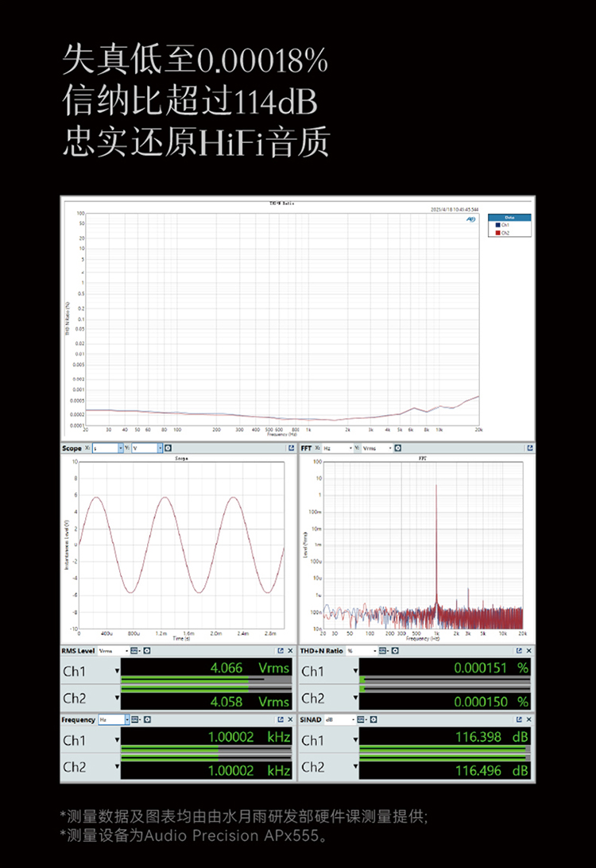The image size is (596, 868).
Task: Pop out the FFT panel
Action: coord(530,448)
